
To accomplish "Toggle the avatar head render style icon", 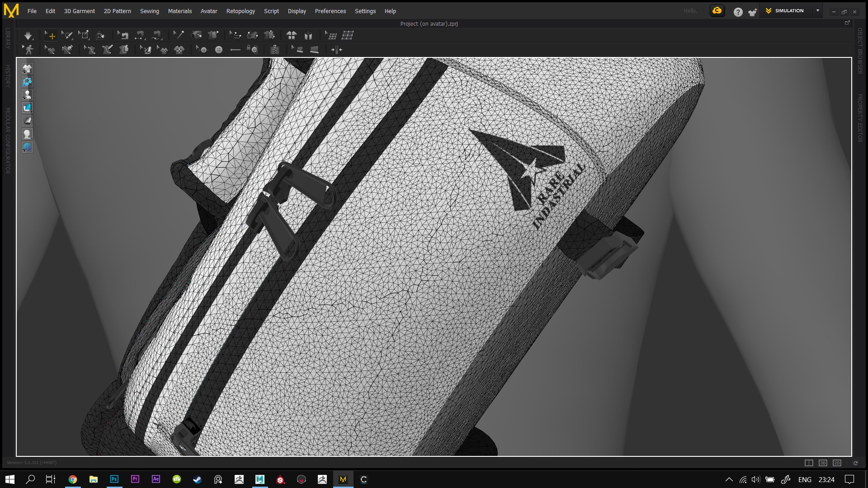I will tap(27, 134).
